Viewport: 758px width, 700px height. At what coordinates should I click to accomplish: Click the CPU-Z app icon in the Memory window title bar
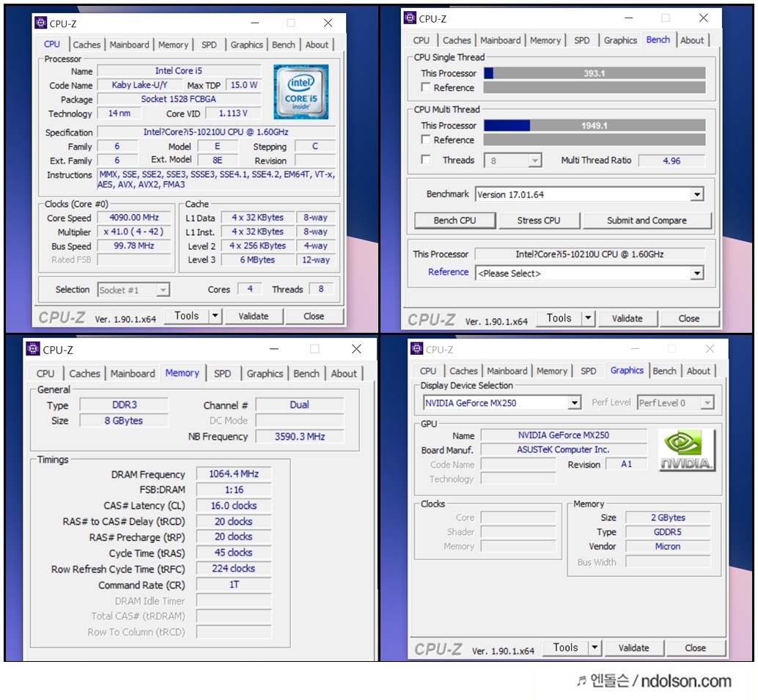click(x=33, y=349)
